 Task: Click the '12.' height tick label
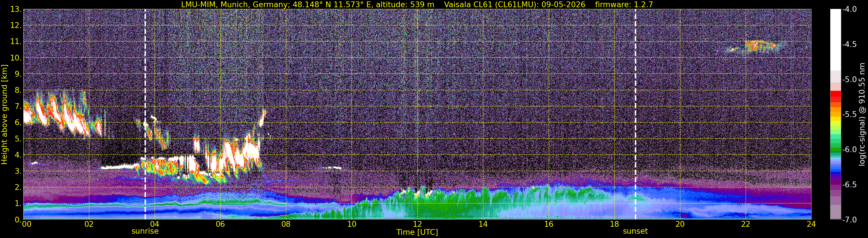pyautogui.click(x=16, y=26)
